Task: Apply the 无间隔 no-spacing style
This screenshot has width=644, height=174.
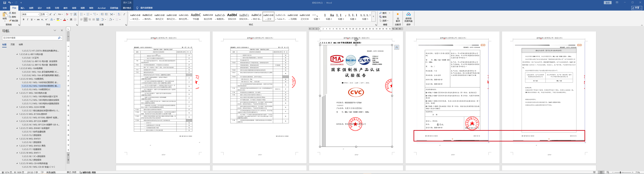Action: pos(293,17)
